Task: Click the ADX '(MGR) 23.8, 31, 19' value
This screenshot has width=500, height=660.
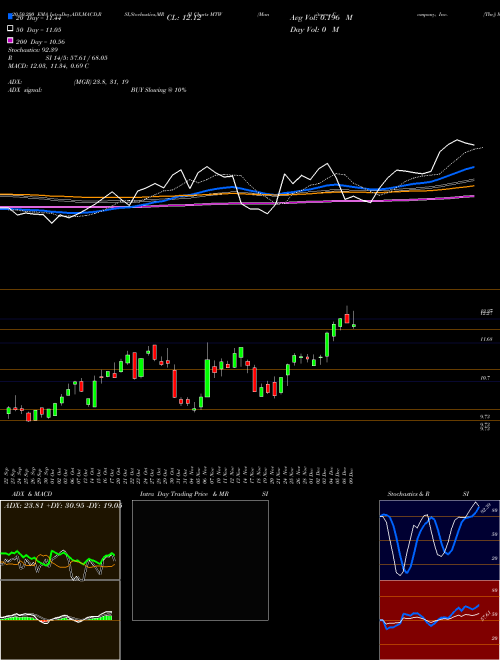Action: point(101,82)
